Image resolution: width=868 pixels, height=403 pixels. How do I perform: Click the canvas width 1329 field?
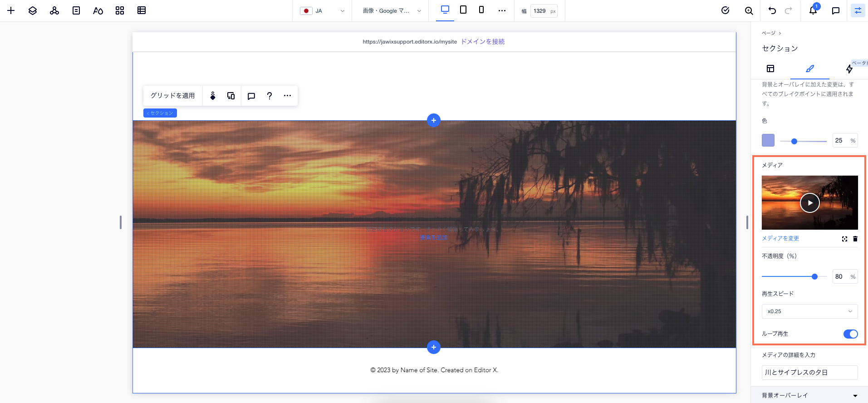(x=544, y=11)
